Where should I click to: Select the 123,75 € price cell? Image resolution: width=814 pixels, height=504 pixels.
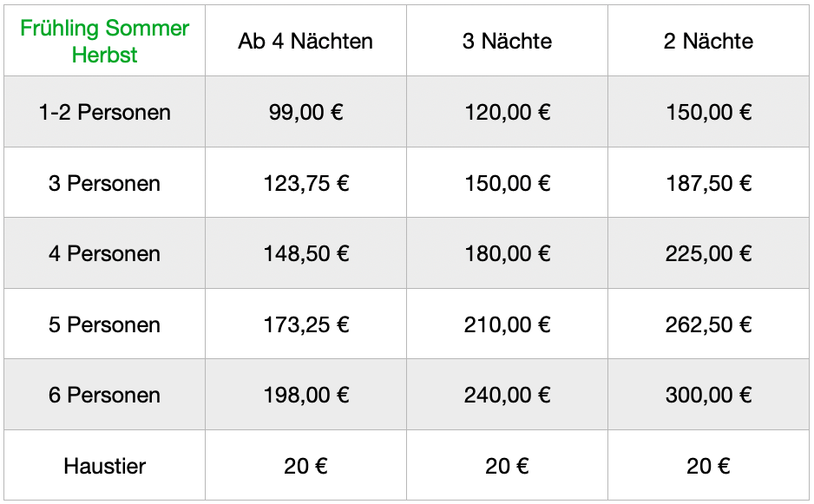click(305, 183)
